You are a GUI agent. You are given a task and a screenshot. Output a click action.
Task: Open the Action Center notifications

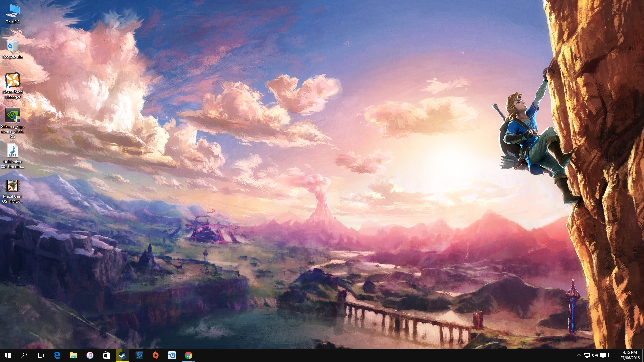[603, 355]
